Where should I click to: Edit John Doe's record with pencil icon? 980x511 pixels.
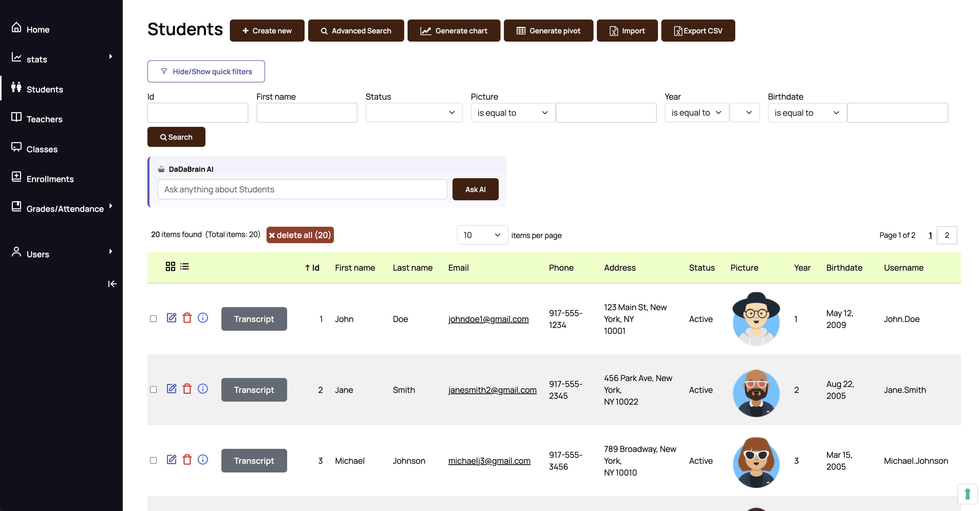(172, 318)
